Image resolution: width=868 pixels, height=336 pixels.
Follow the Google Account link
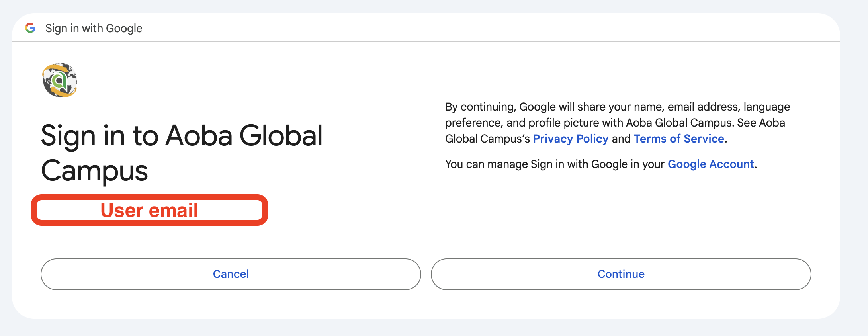tap(711, 164)
